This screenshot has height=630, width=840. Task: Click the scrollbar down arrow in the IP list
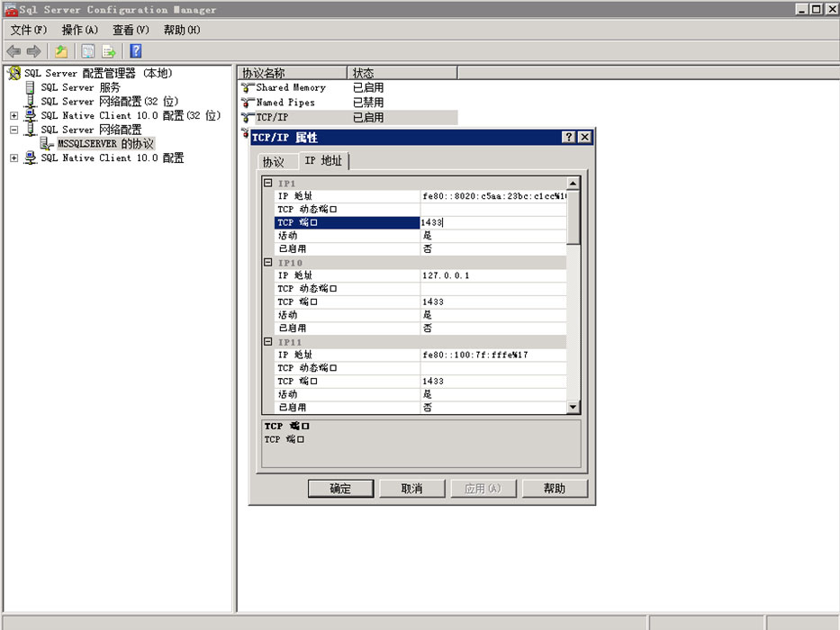[572, 407]
